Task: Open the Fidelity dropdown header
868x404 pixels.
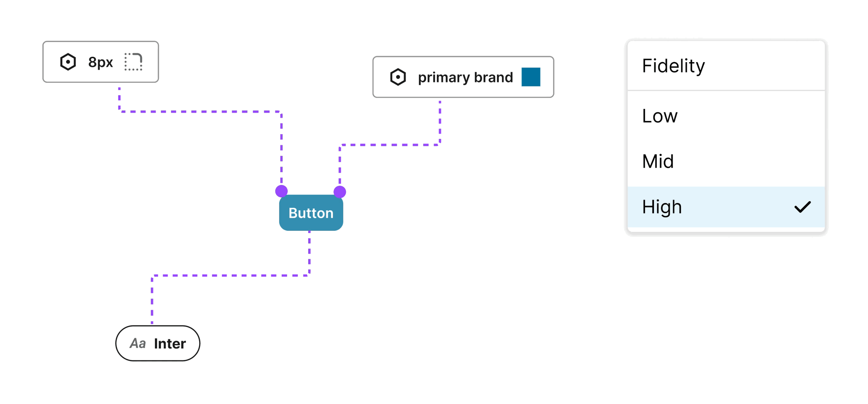Action: [673, 66]
